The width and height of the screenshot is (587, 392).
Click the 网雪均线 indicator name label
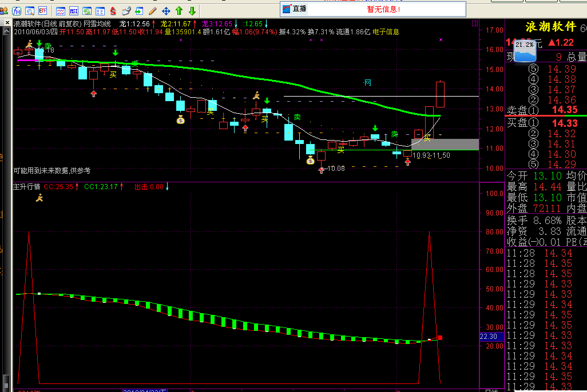pyautogui.click(x=97, y=24)
